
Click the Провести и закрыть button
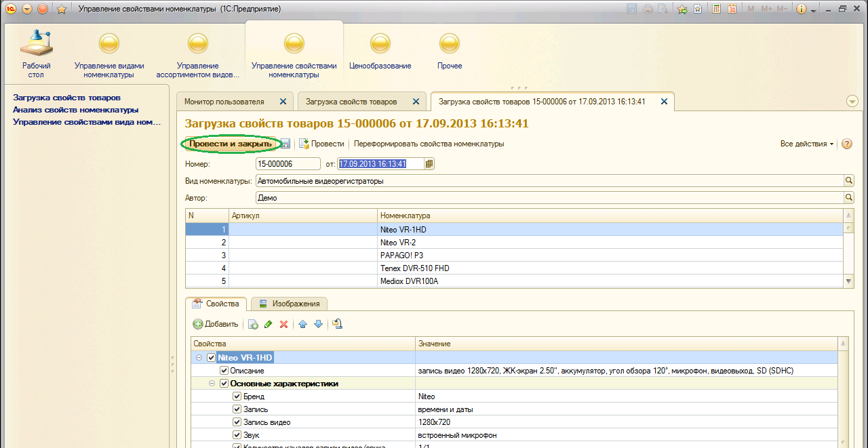[x=231, y=144]
